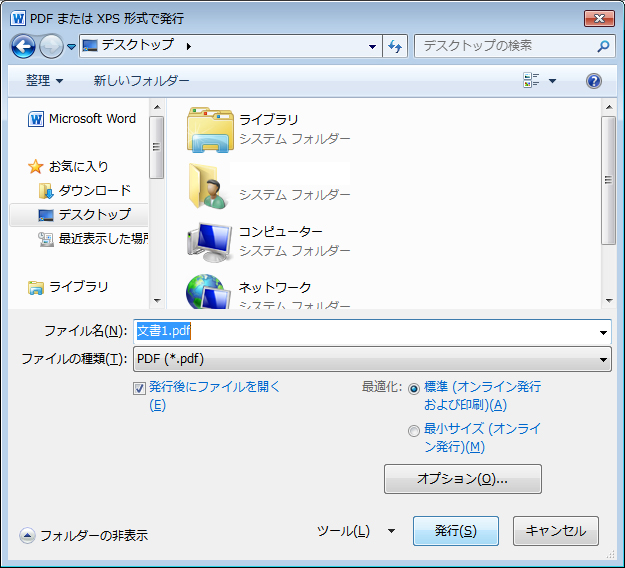Click the 発行 button
Image resolution: width=625 pixels, height=568 pixels.
(455, 531)
